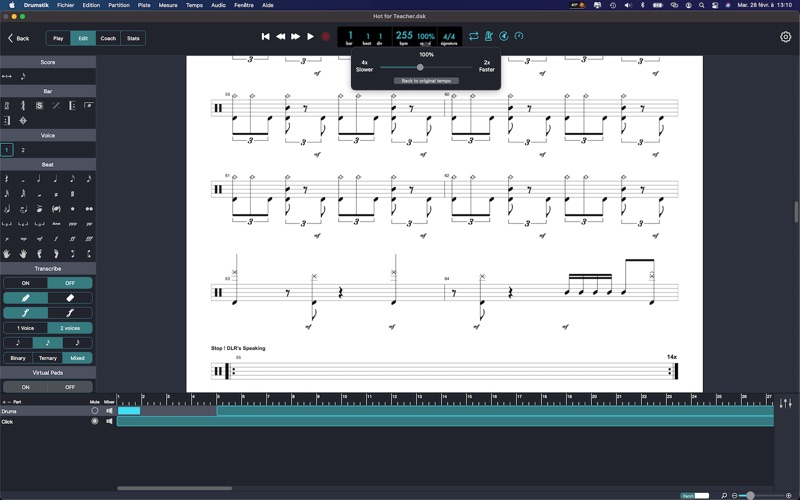Click the Edit tab button
800x500 pixels.
pyautogui.click(x=83, y=38)
